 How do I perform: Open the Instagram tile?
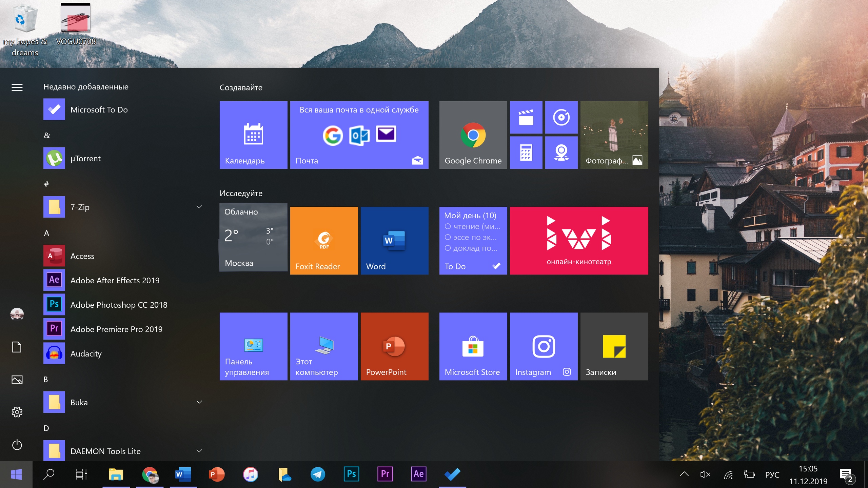544,346
